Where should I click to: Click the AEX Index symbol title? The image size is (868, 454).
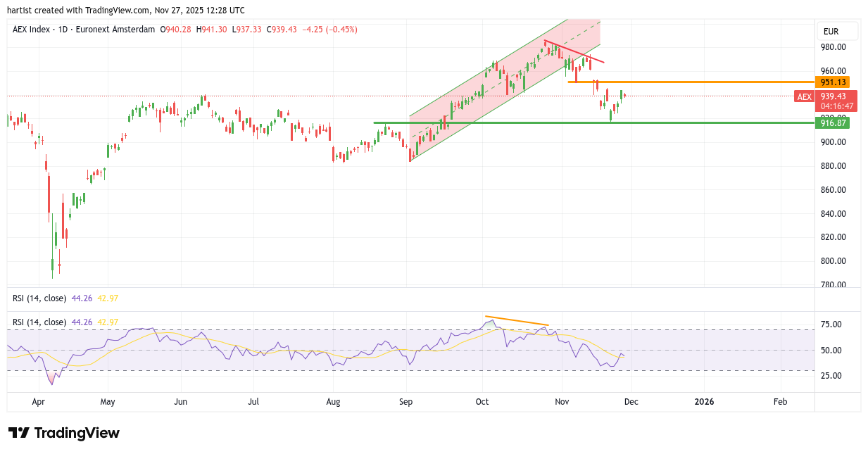pyautogui.click(x=34, y=30)
